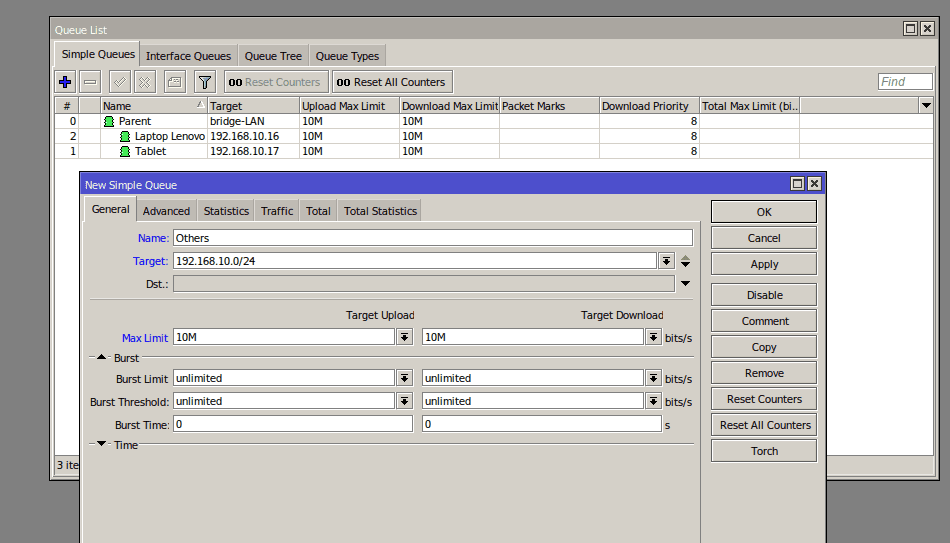Click the Name field containing Others
The width and height of the screenshot is (950, 543).
pyautogui.click(x=433, y=238)
